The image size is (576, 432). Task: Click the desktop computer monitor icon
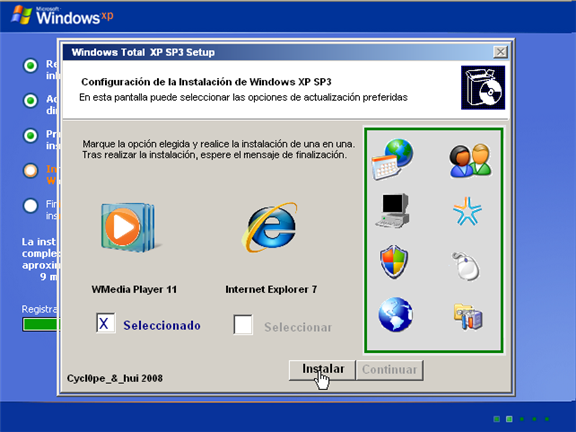point(393,210)
